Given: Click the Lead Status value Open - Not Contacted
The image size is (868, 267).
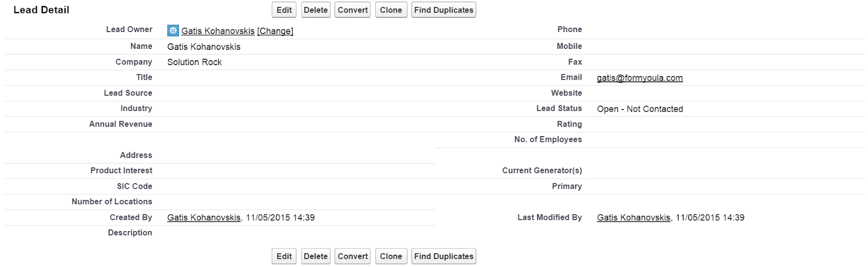Looking at the screenshot, I should [x=640, y=109].
